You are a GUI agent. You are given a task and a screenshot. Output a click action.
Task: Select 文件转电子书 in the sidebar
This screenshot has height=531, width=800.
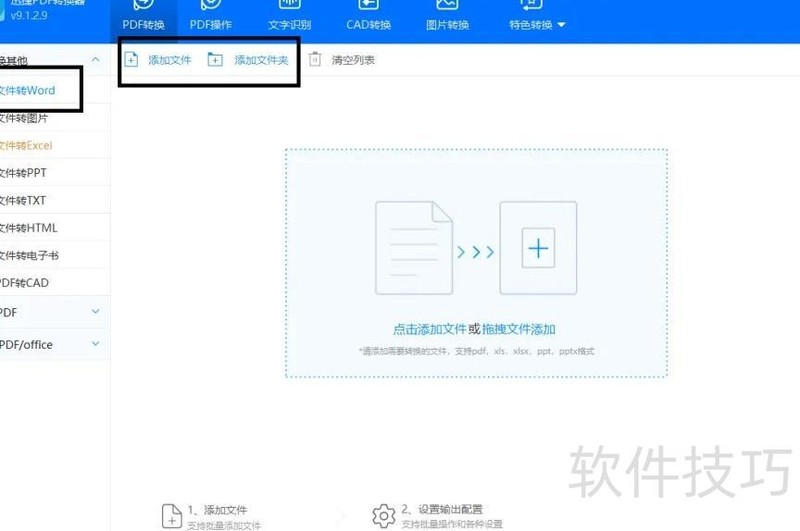(x=55, y=256)
